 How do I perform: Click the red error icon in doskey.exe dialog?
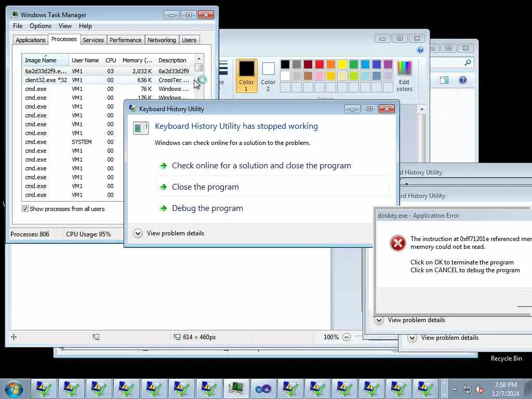pos(397,243)
